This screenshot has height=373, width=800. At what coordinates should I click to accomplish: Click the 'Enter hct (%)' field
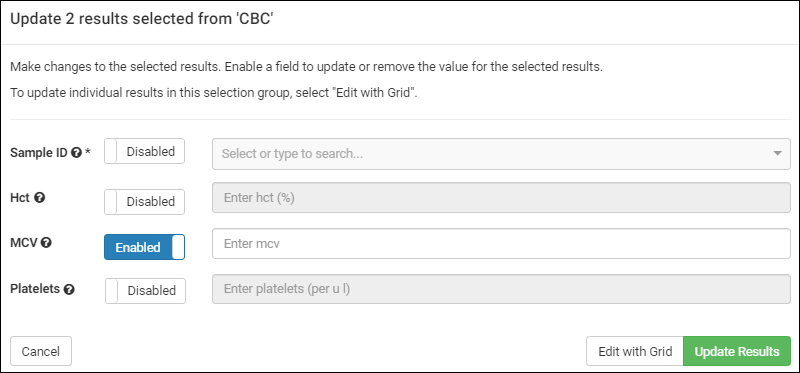pyautogui.click(x=501, y=197)
